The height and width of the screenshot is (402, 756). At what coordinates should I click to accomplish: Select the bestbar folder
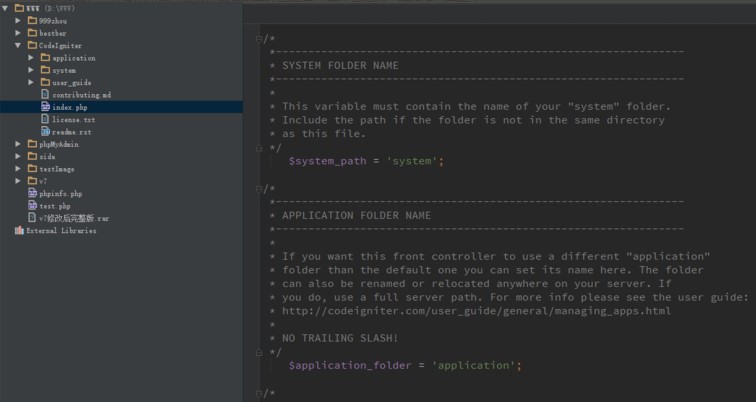coord(52,33)
